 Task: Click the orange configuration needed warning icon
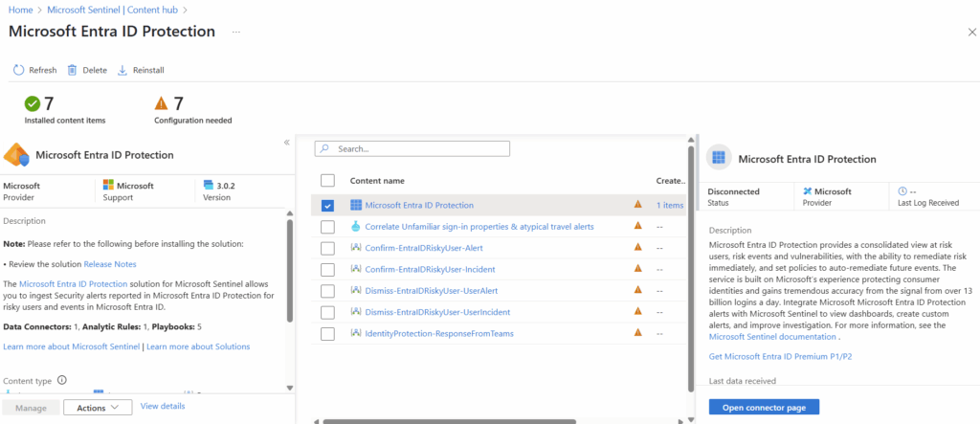click(161, 102)
